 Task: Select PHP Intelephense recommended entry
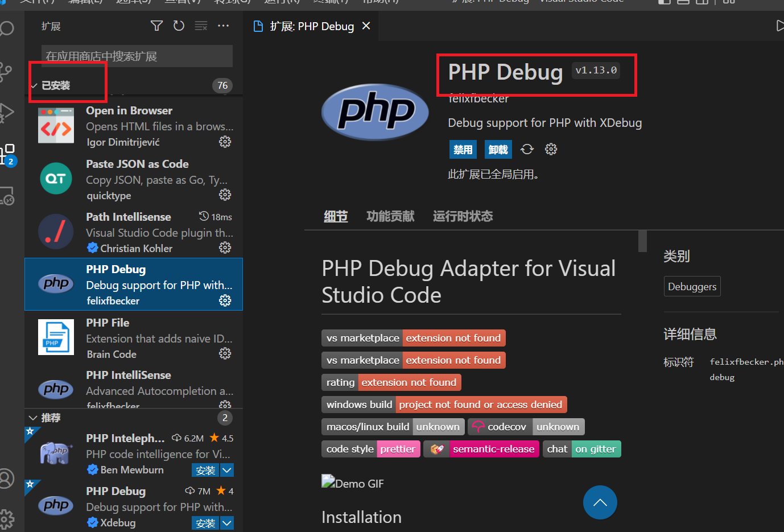pos(134,453)
